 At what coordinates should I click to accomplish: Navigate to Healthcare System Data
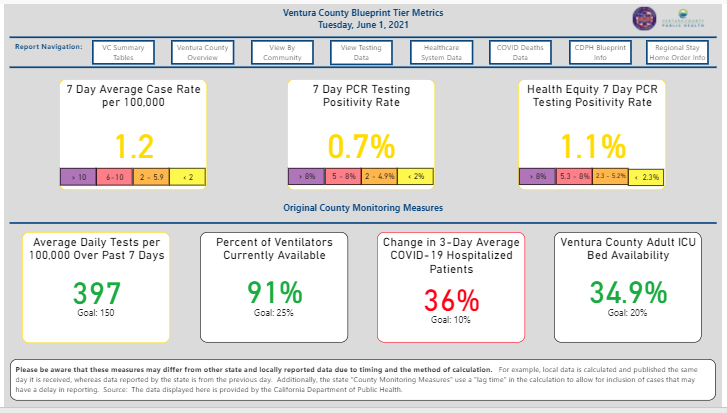[x=441, y=52]
